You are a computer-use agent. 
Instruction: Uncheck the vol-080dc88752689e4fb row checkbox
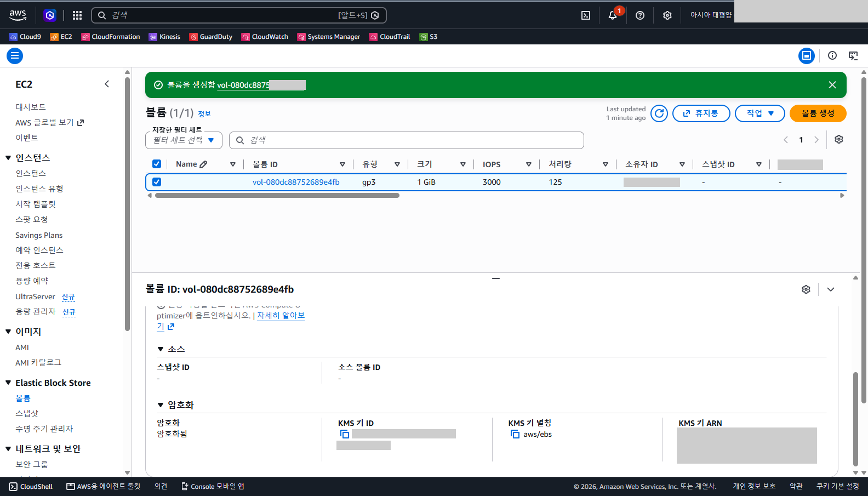tap(157, 182)
